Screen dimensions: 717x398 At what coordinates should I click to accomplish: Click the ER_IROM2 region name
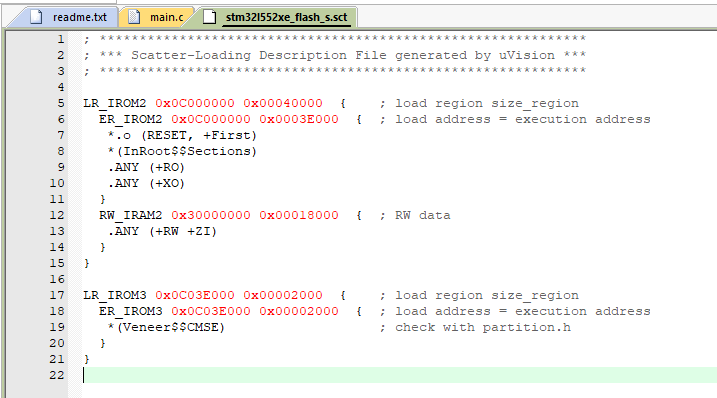point(131,119)
